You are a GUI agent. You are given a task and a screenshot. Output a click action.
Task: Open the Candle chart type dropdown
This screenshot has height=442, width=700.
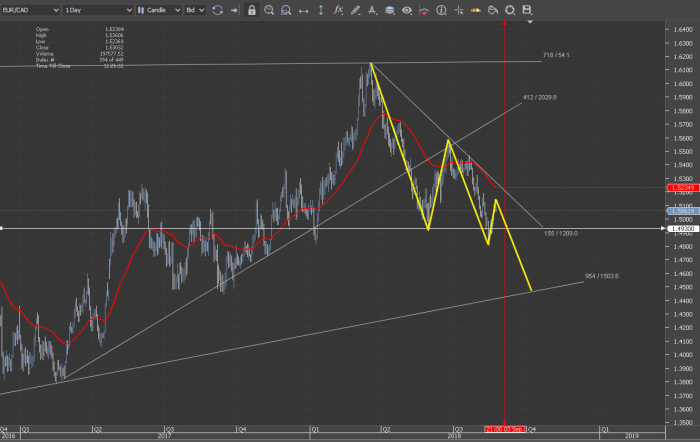pyautogui.click(x=159, y=10)
